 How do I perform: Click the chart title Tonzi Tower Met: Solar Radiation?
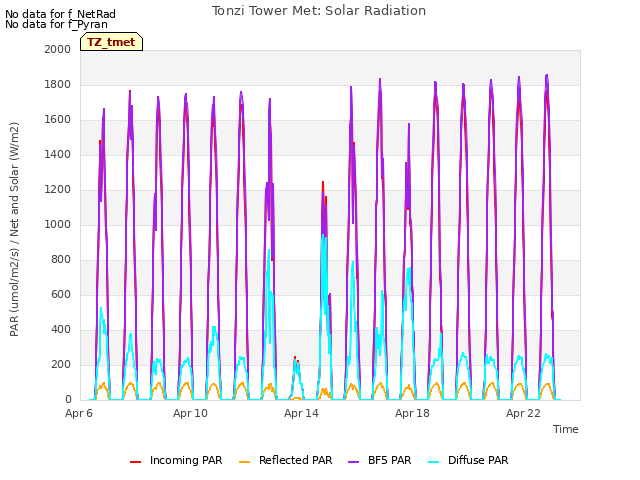319,11
